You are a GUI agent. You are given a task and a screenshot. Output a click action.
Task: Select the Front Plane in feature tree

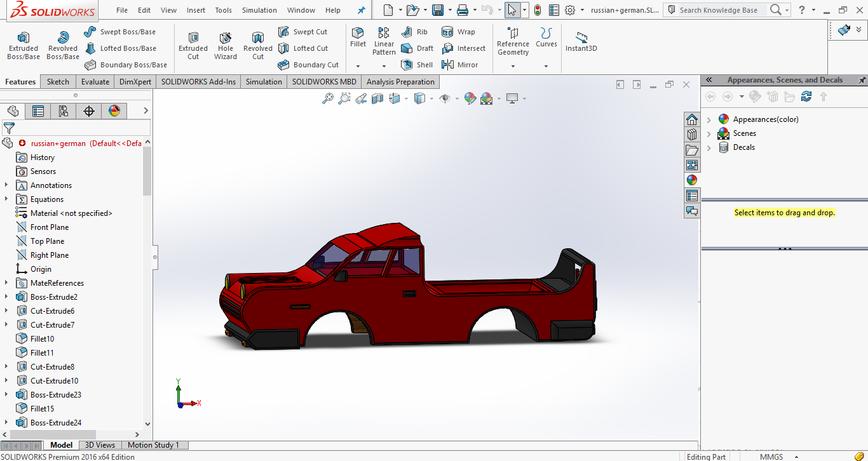[x=49, y=227]
